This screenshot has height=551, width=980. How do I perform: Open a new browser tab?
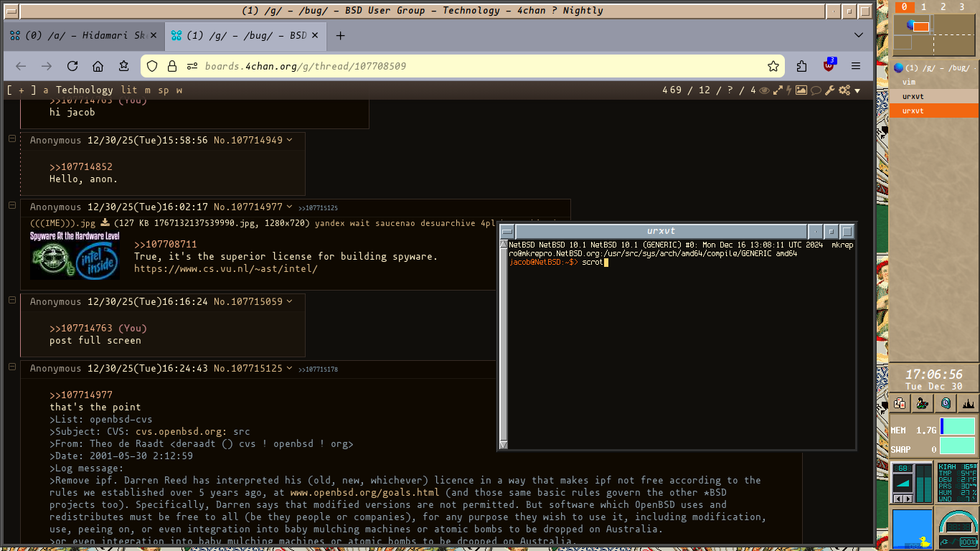coord(341,36)
